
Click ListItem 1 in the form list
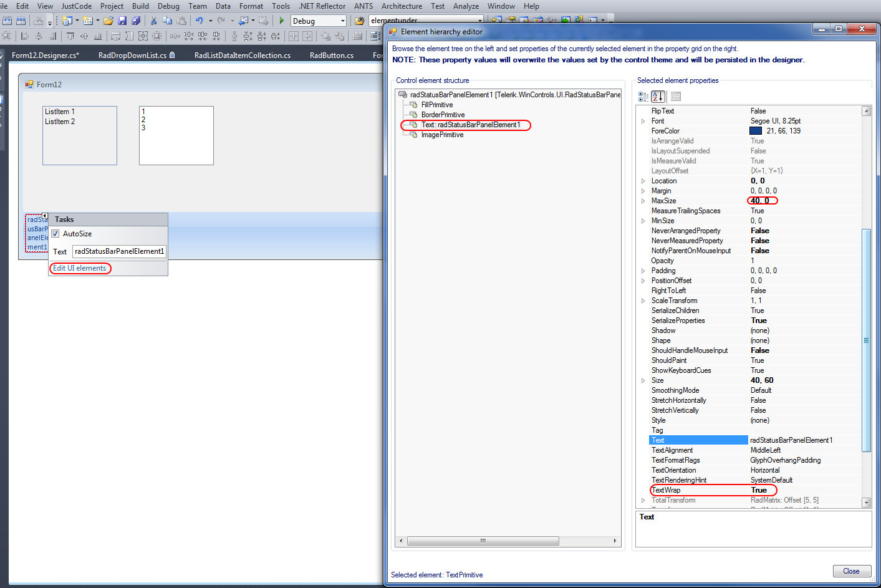click(x=60, y=112)
